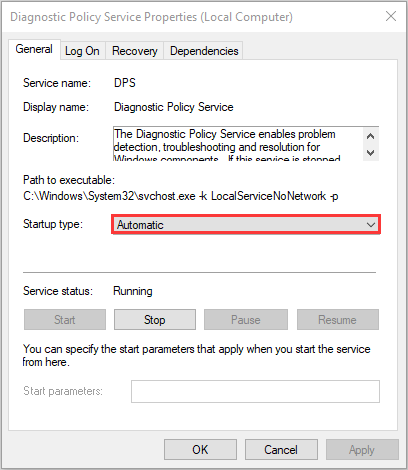The image size is (408, 470).
Task: Click the Pause service button
Action: [246, 320]
